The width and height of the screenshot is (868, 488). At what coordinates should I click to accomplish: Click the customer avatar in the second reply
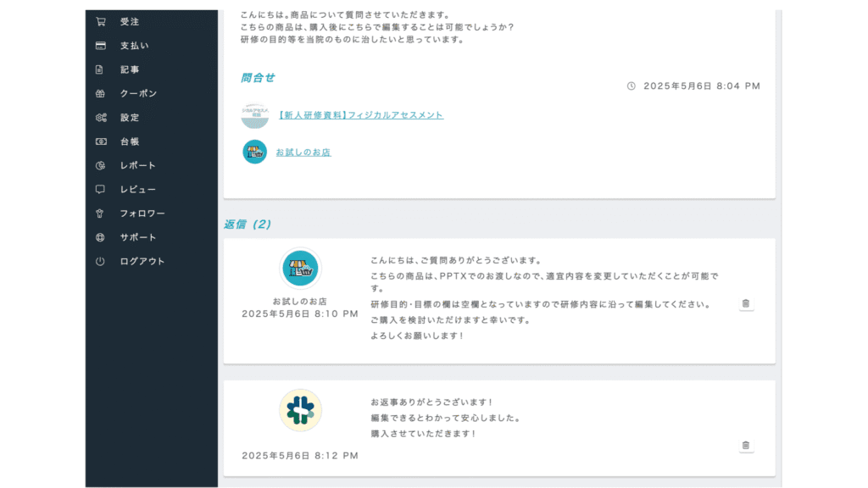coord(300,410)
